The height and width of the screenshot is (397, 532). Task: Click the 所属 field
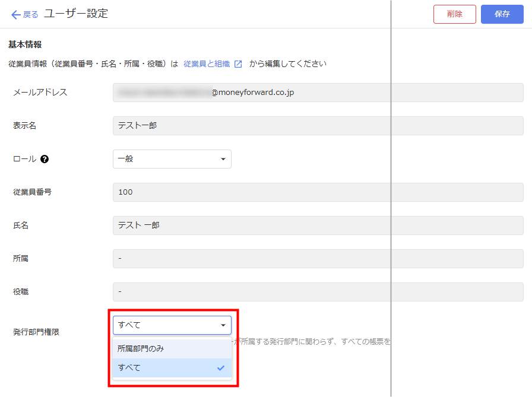pyautogui.click(x=318, y=259)
